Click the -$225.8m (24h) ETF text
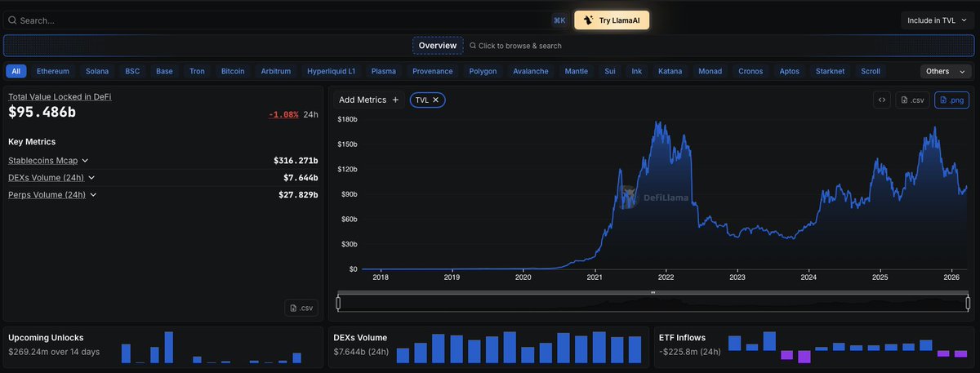Image resolution: width=980 pixels, height=373 pixels. [690, 352]
